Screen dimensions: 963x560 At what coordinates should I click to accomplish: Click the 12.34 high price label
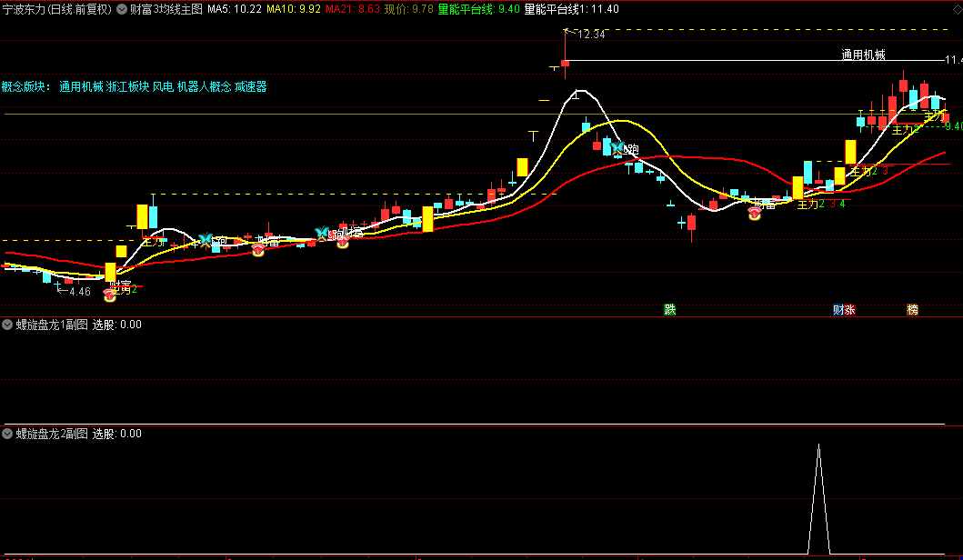tap(591, 35)
